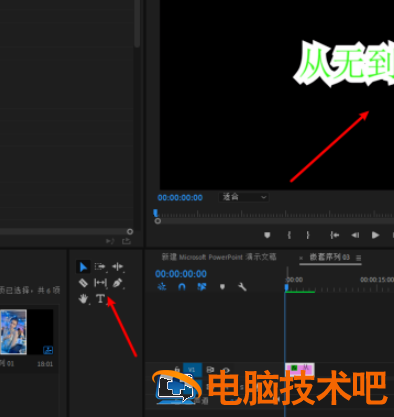Choose the Hand tool

coord(83,299)
